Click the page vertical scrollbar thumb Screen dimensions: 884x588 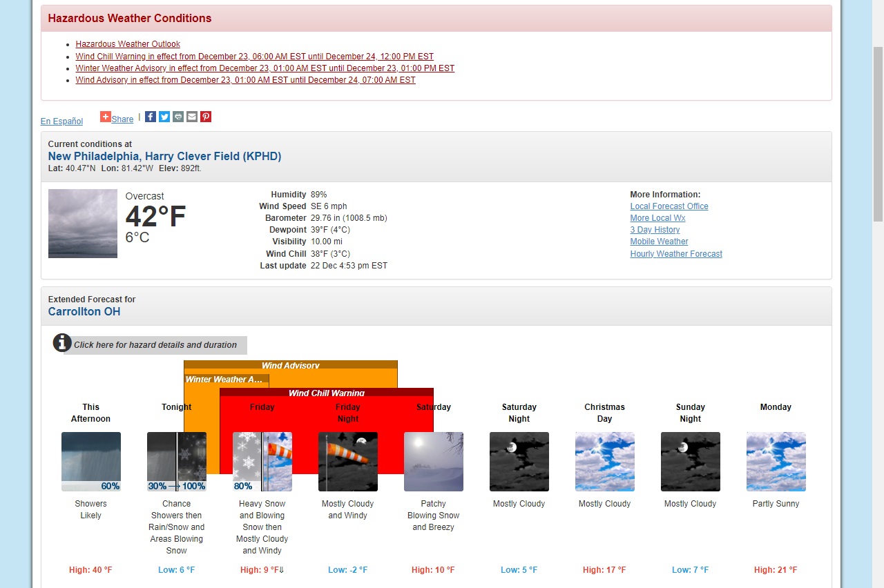878,134
